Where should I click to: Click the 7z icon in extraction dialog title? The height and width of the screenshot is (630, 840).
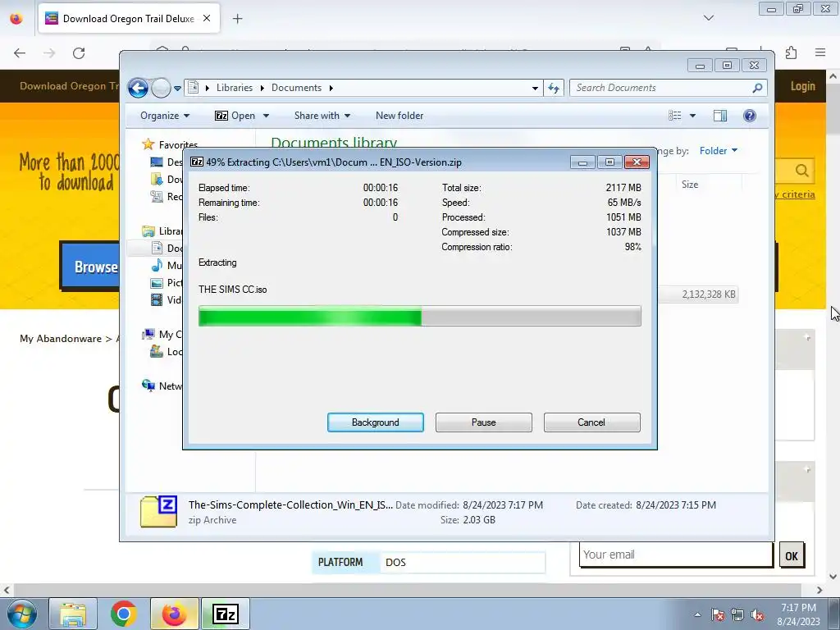(197, 162)
